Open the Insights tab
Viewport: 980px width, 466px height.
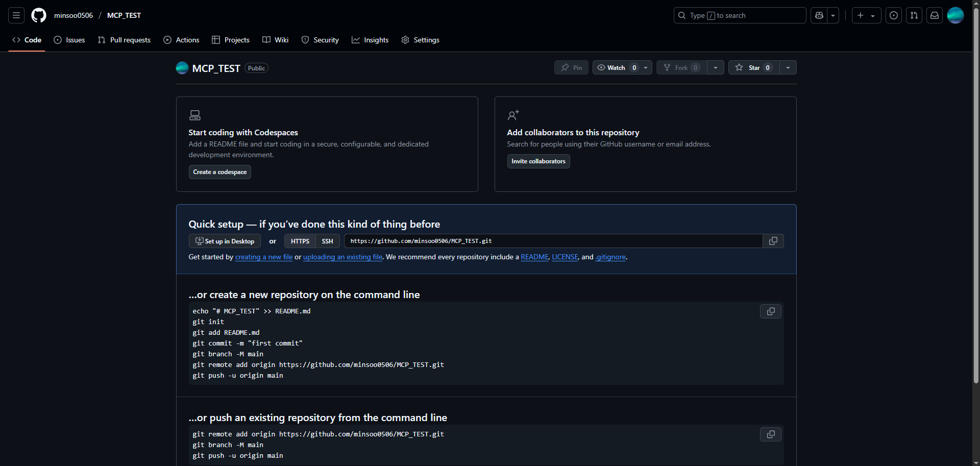(370, 40)
